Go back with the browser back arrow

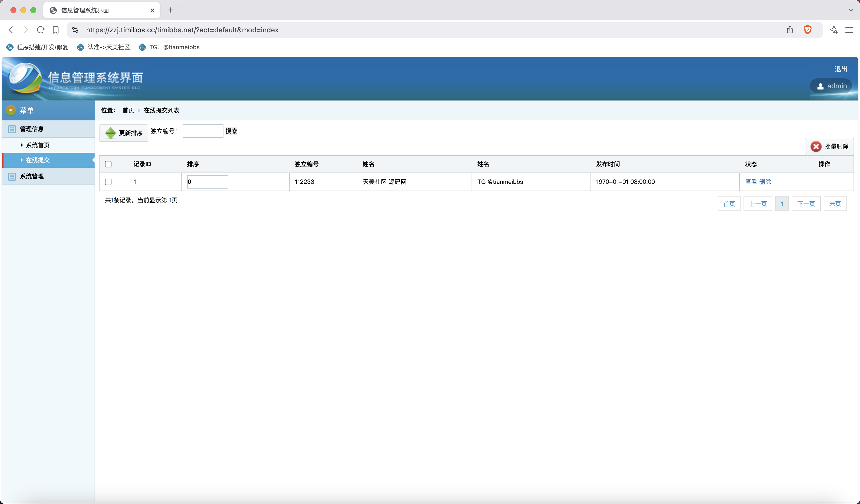tap(11, 30)
